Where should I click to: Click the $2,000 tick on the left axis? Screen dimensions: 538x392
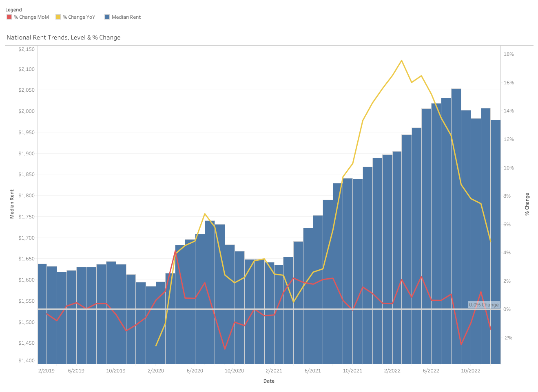coord(27,111)
